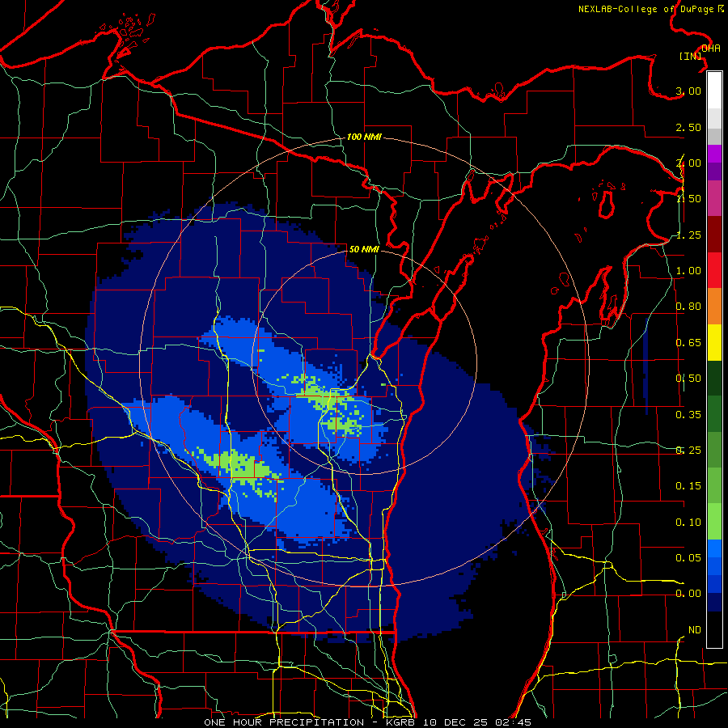Click the 100 NMI range ring label
Image resolution: width=728 pixels, height=728 pixels.
coord(364,137)
